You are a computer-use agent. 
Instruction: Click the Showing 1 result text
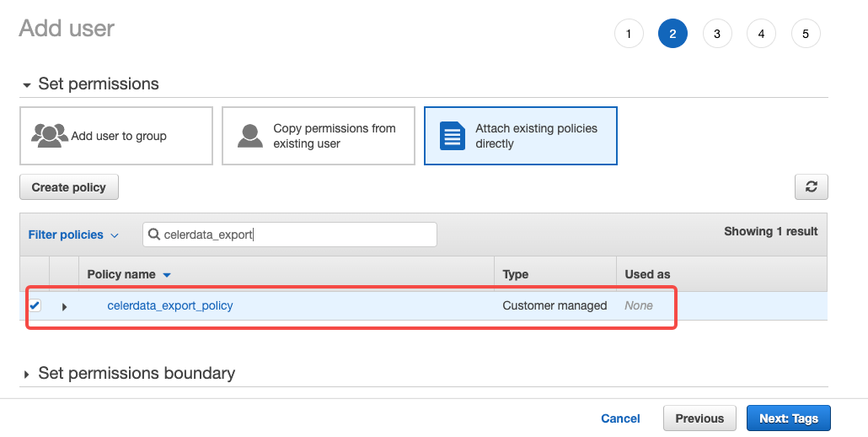coord(770,231)
